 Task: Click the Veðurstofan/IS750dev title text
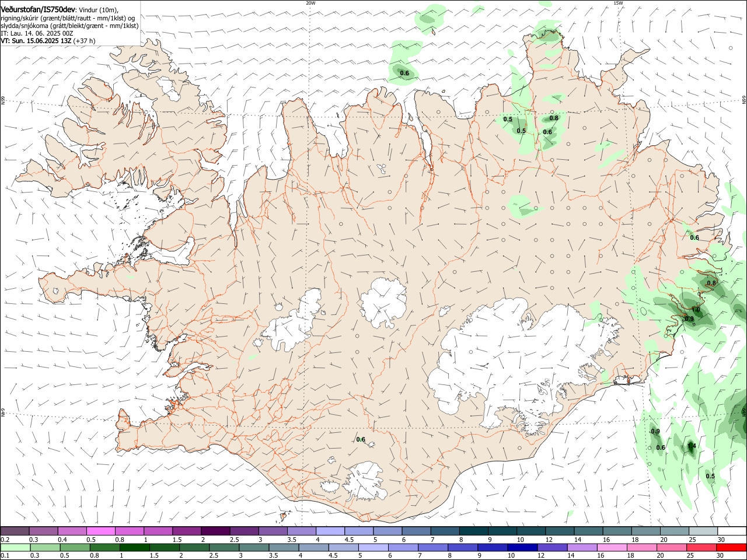tap(38, 9)
